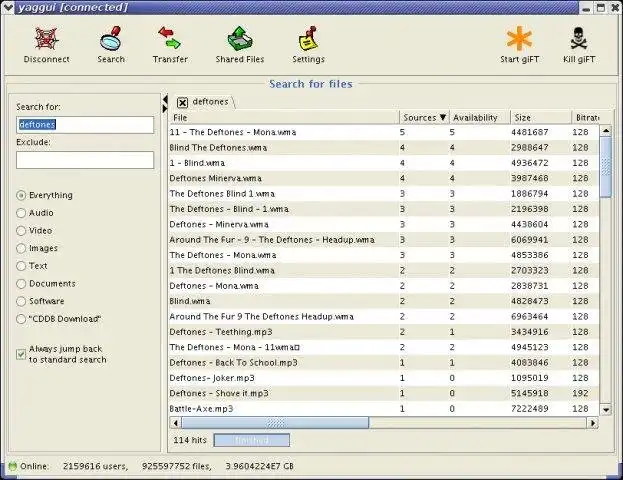The width and height of the screenshot is (623, 480).
Task: Toggle Always jump back to standard search
Action: [x=21, y=354]
